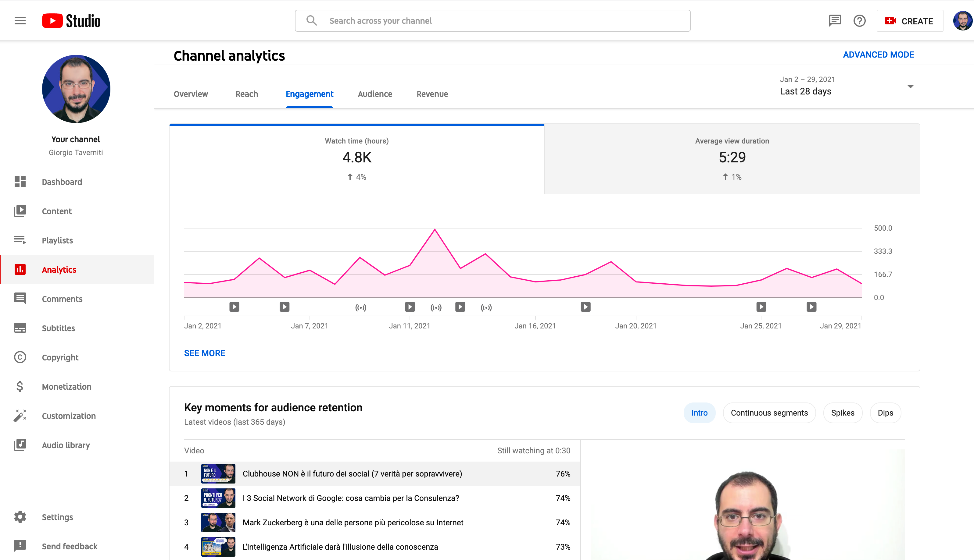Switch to the Overview tab
This screenshot has width=974, height=560.
click(x=191, y=94)
